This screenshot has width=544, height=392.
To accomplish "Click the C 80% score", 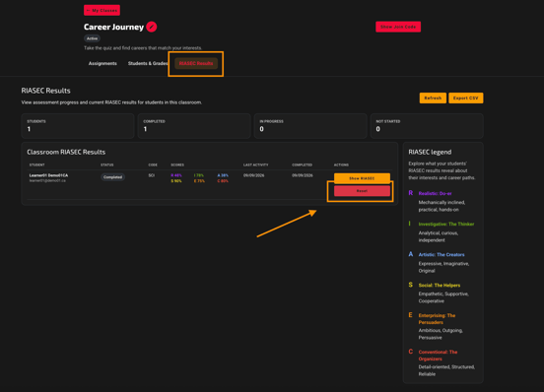I will pyautogui.click(x=223, y=181).
